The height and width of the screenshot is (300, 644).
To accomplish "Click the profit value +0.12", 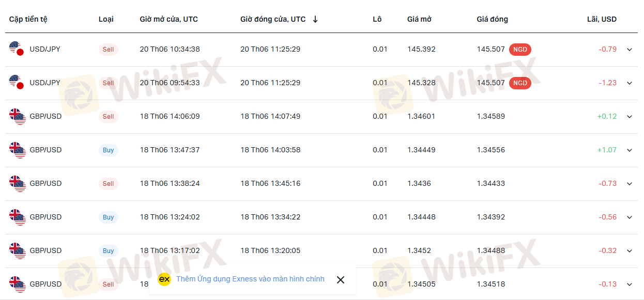I will [x=607, y=116].
